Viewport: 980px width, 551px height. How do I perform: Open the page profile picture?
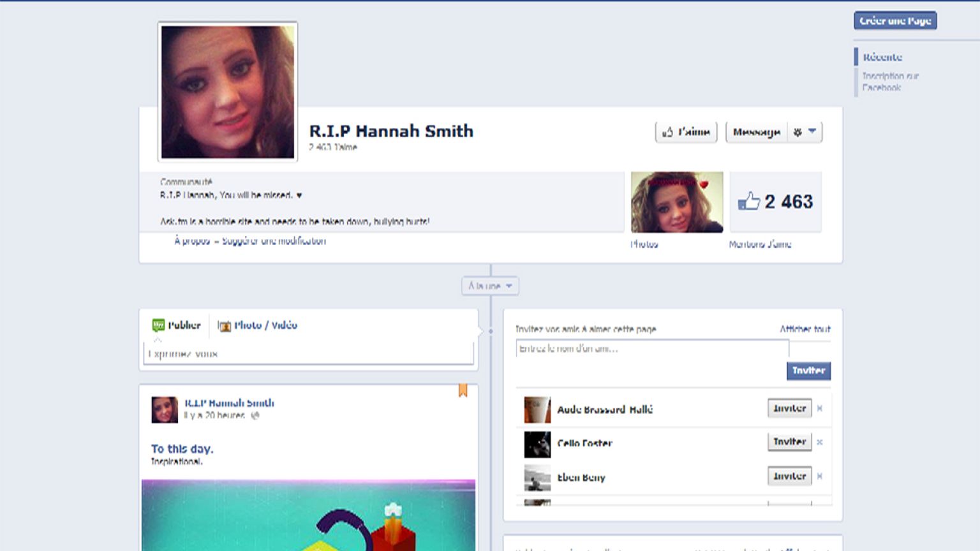pos(228,92)
